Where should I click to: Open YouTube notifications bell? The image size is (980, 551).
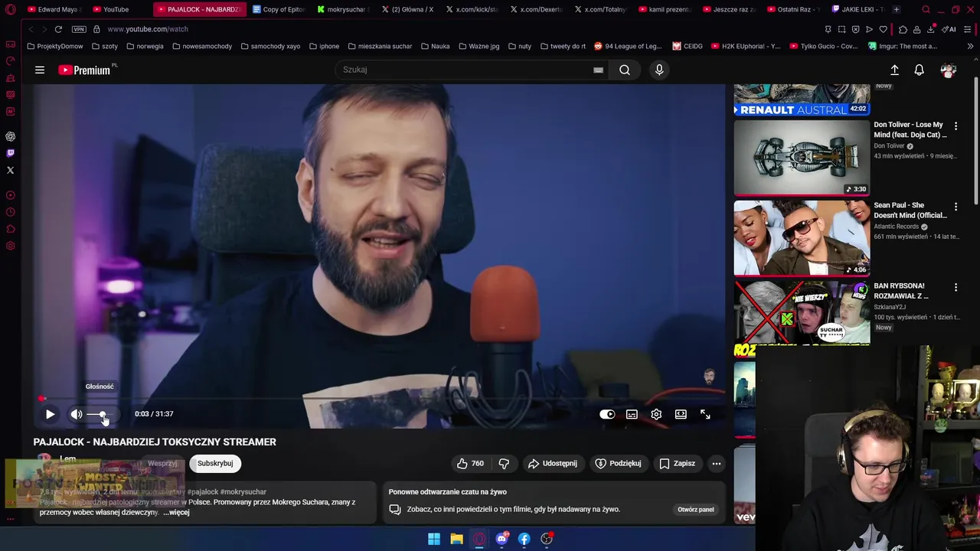(919, 70)
